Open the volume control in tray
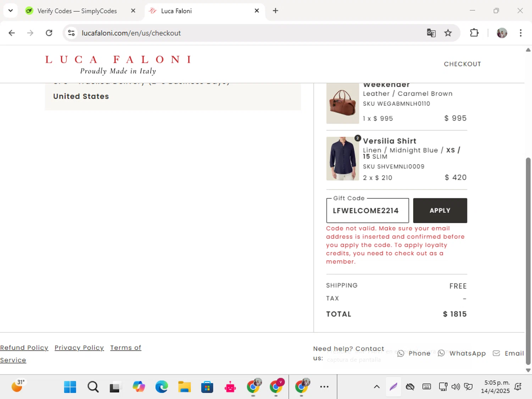Viewport: 532px width, 399px height. [x=455, y=387]
